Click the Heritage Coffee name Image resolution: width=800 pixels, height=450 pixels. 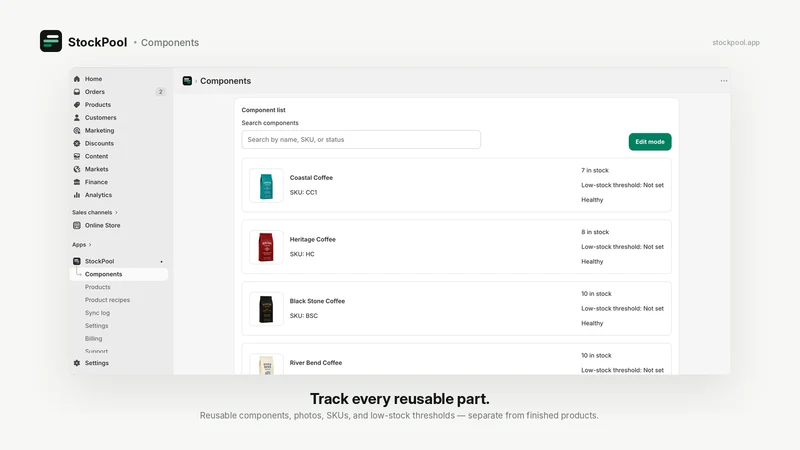pyautogui.click(x=313, y=239)
